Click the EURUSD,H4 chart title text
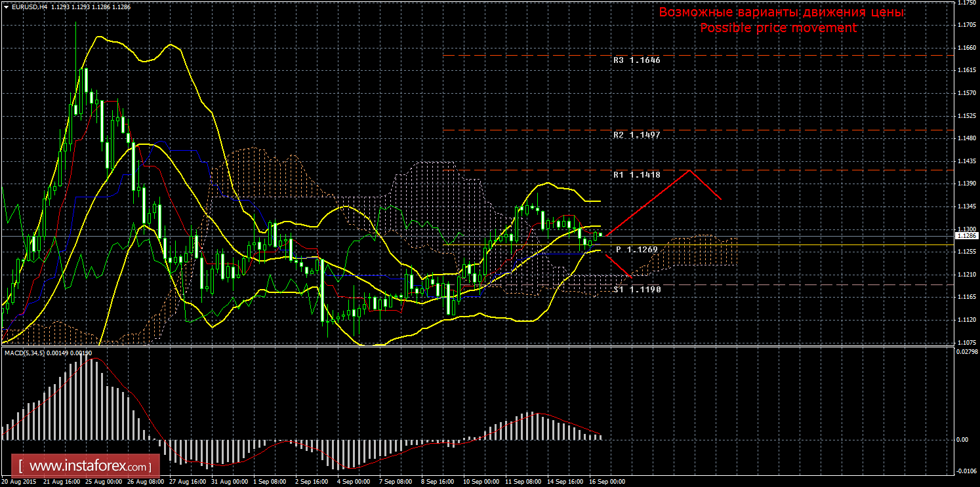The height and width of the screenshot is (487, 980). click(29, 7)
